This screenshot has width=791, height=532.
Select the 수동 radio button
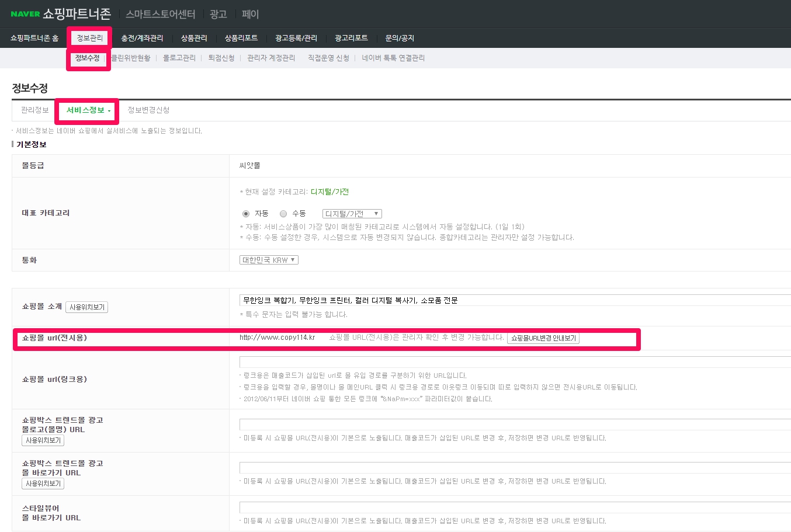pyautogui.click(x=283, y=214)
